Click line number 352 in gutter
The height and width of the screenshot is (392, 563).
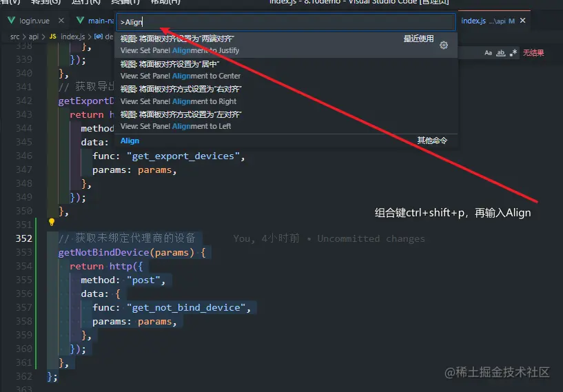(x=24, y=238)
